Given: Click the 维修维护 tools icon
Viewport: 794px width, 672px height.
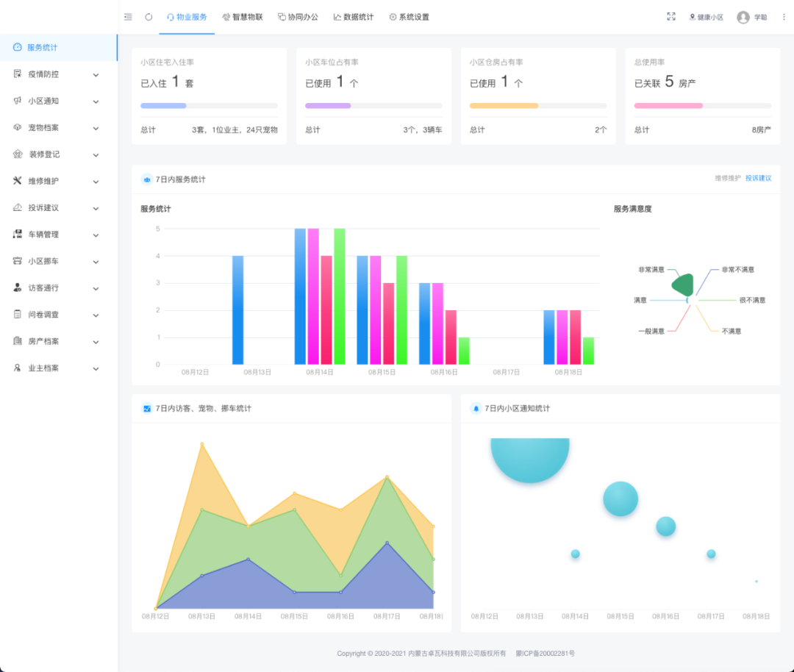Looking at the screenshot, I should [17, 181].
